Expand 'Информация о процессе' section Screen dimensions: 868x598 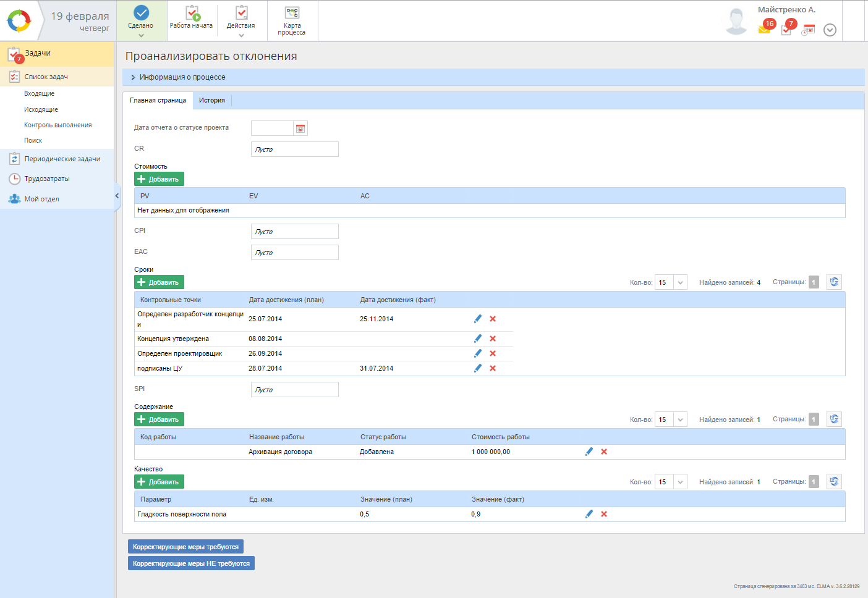(133, 77)
